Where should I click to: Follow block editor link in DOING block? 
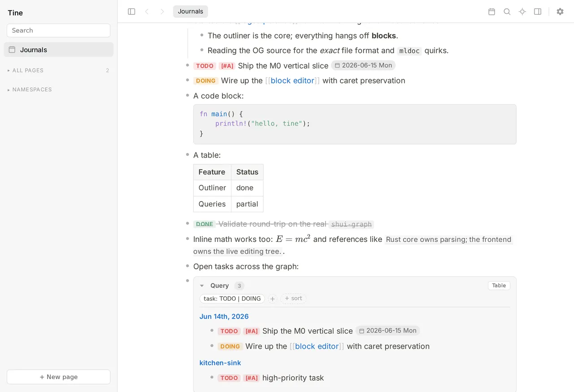coord(292,81)
